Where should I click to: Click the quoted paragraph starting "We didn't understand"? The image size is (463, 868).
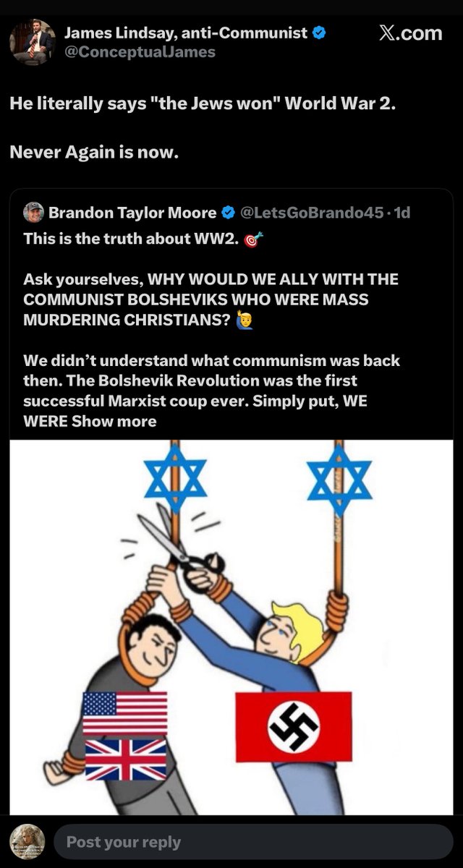(x=211, y=391)
